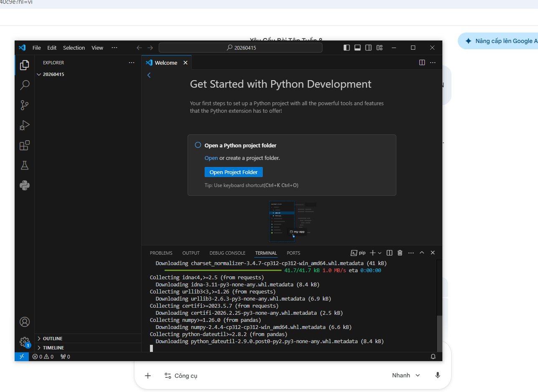Open the Search view in activity bar
Screen dimensions: 538x392
tap(25, 85)
